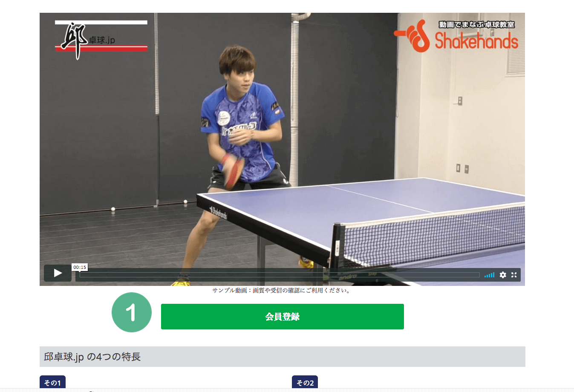The height and width of the screenshot is (392, 574).
Task: Set volume to the lowest bar
Action: [485, 276]
